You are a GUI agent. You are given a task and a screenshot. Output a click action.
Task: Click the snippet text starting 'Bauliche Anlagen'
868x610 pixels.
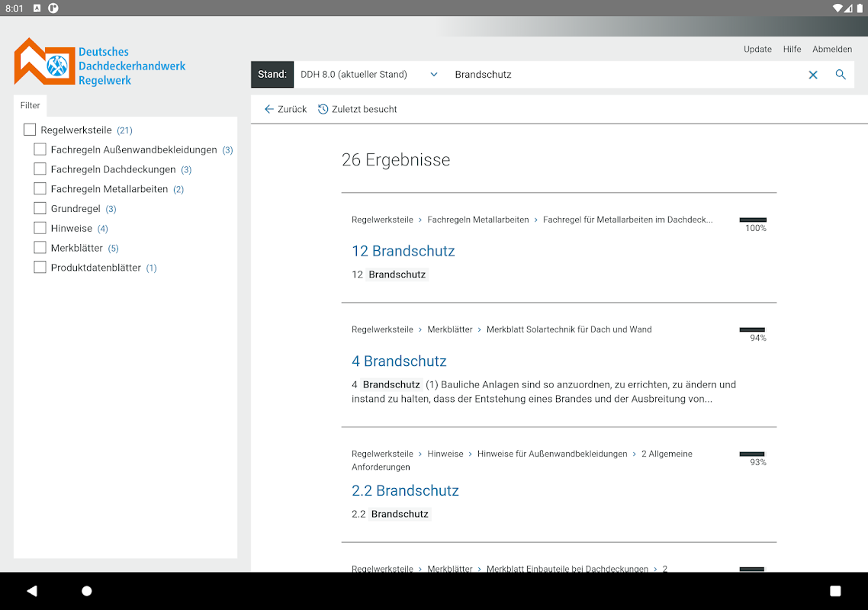pyautogui.click(x=544, y=391)
